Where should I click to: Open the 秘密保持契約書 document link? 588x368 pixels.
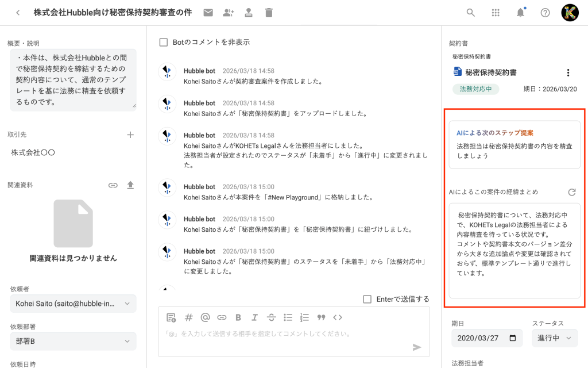490,72
